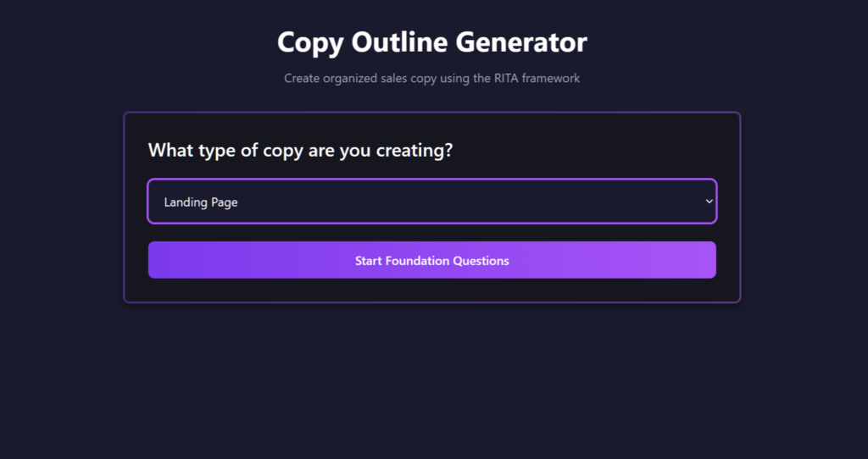Click the purple gradient button's left edge
Viewport: 868px width, 459px height.
(157, 260)
